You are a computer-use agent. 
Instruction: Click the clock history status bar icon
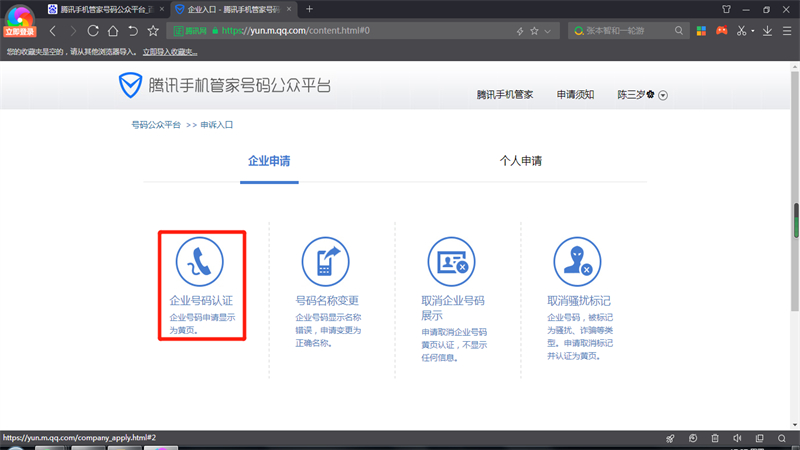tap(693, 438)
